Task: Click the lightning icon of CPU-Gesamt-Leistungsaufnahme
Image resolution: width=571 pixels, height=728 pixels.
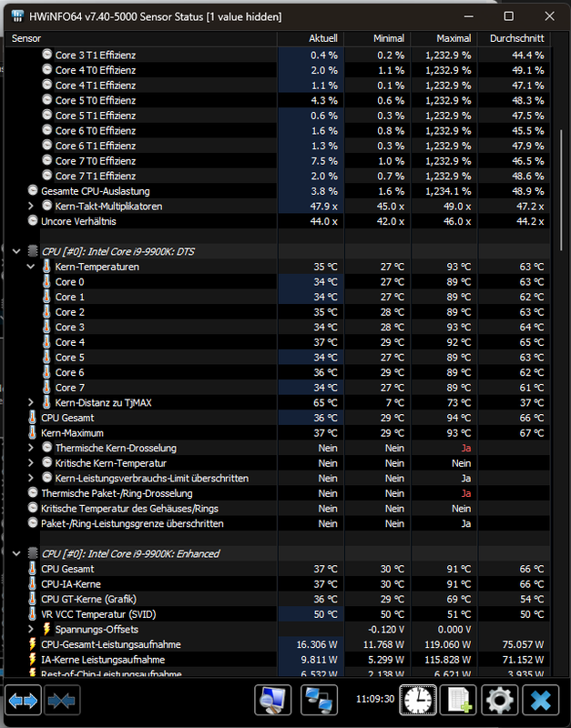Action: tap(33, 644)
